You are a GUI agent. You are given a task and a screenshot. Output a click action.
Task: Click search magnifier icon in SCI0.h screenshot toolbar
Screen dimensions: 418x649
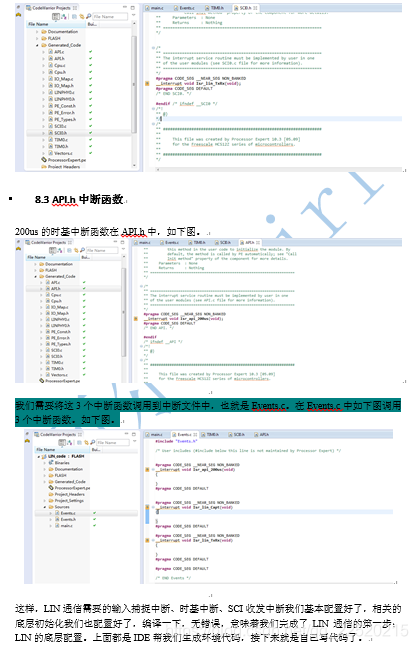coord(88,17)
